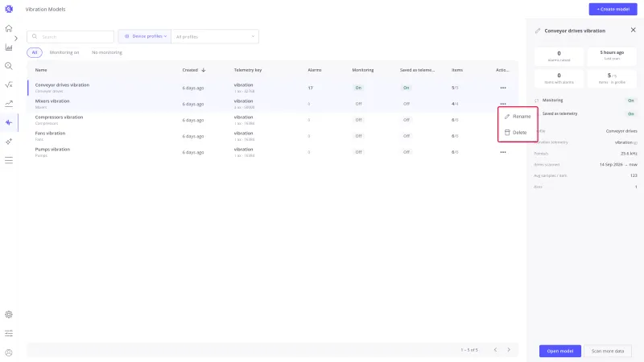
Task: Open the hamburger list sidebar icon
Action: 9,160
